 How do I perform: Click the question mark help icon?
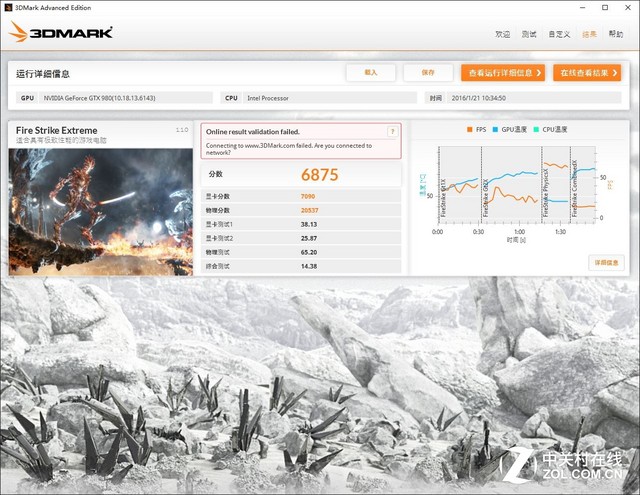[393, 130]
